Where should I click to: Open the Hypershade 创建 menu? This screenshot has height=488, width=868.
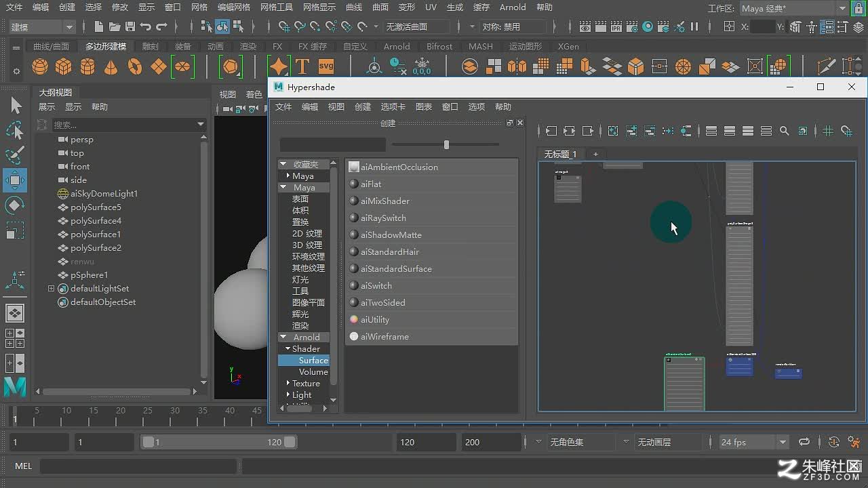click(363, 106)
